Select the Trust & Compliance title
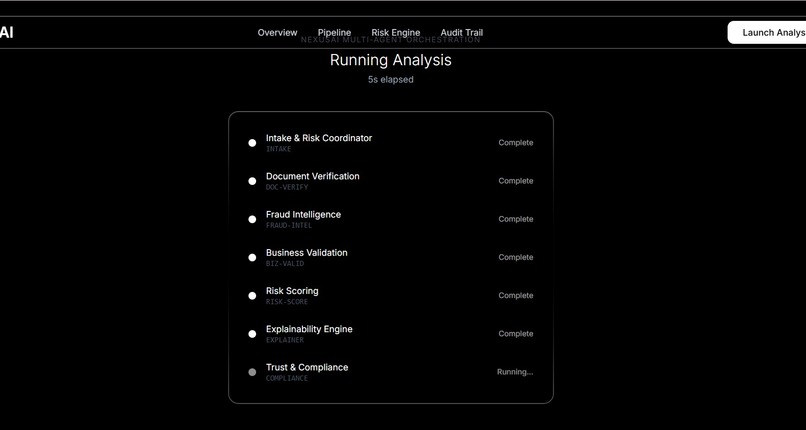806x430 pixels. click(307, 367)
